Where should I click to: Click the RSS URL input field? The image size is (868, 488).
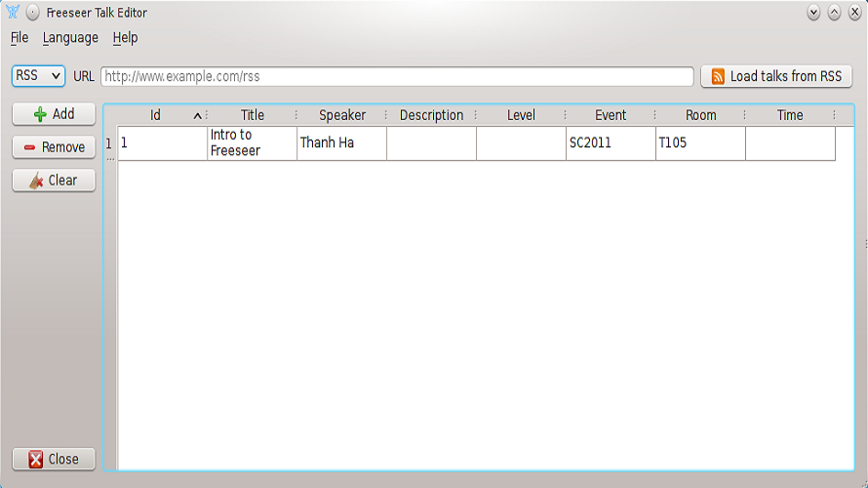(397, 76)
